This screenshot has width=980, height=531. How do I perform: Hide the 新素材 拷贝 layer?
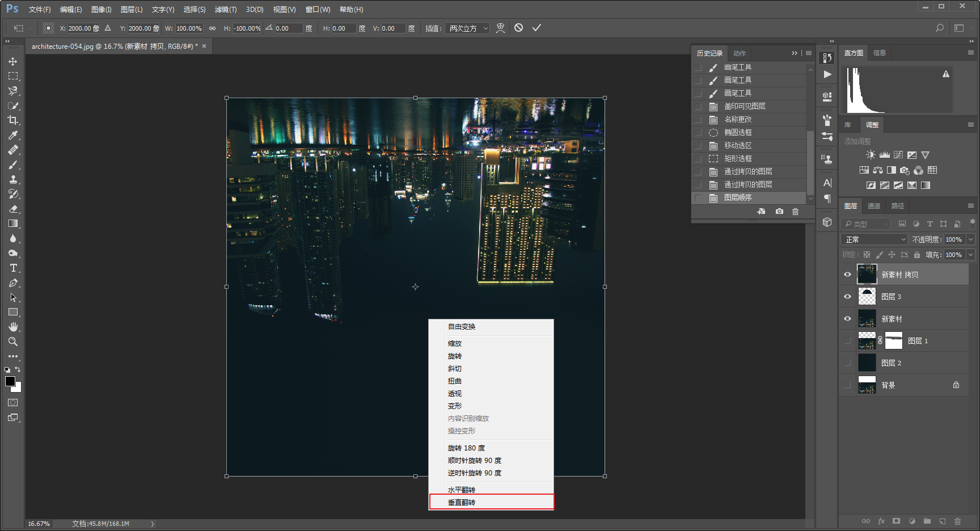(x=847, y=275)
